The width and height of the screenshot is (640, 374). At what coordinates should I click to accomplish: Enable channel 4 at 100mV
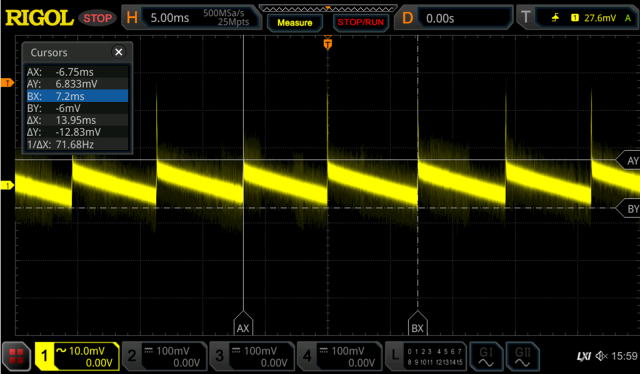(x=339, y=356)
